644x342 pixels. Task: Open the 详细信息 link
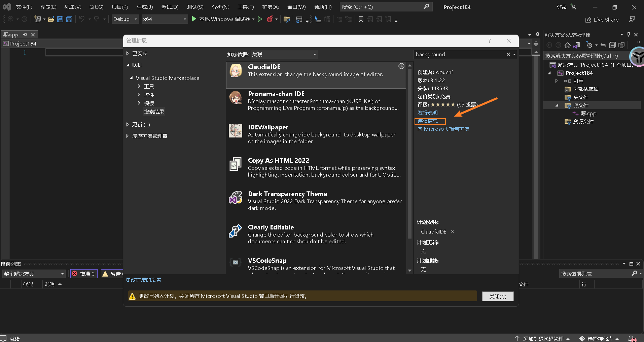coord(428,121)
